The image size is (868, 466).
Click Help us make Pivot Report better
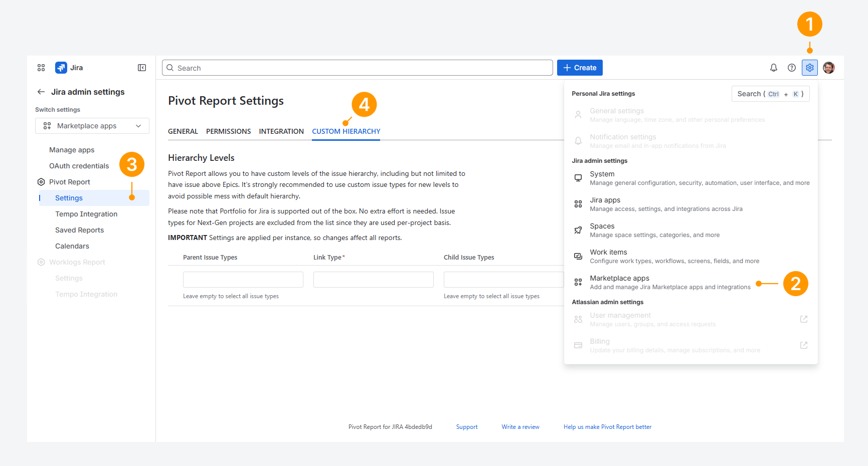608,427
